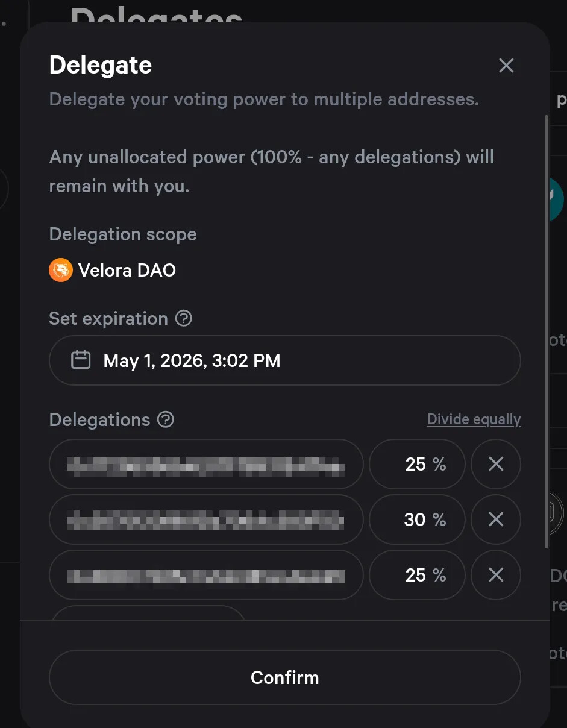
Task: Click the Divide equally link
Action: pyautogui.click(x=474, y=419)
